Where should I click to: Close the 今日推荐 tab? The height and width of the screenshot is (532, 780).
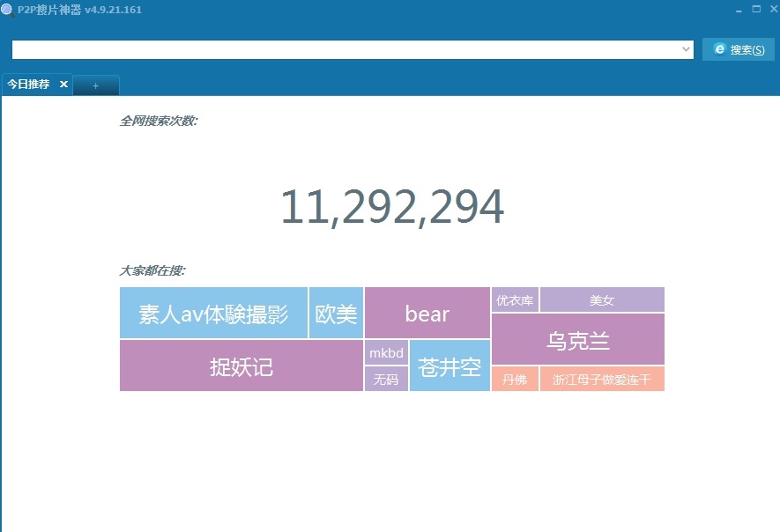[x=63, y=85]
